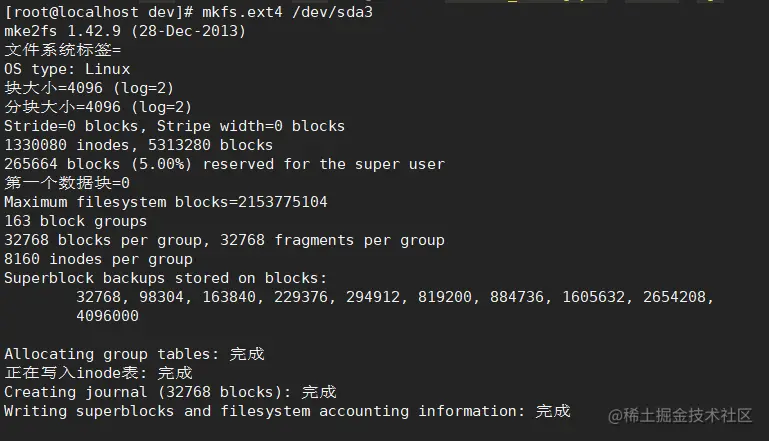Click the 163 block groups line
Viewport: 769px width, 441px height.
point(75,221)
